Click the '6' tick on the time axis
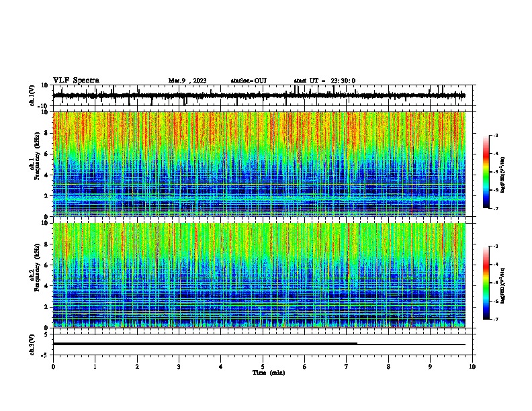This screenshot has width=532, height=411. (x=305, y=367)
